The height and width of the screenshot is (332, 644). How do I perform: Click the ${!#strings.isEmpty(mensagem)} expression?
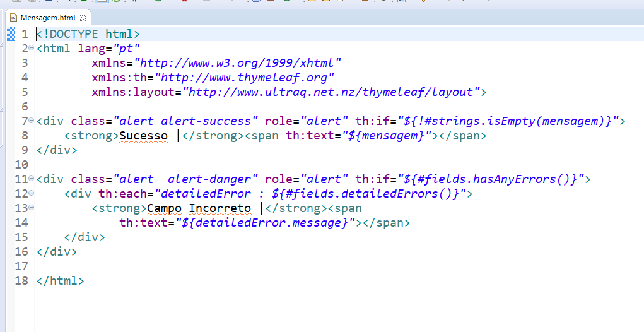click(508, 121)
